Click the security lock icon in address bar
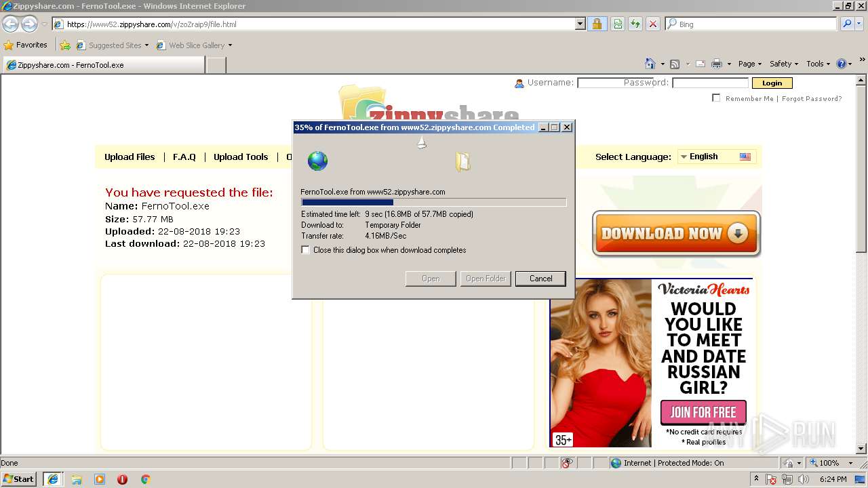868x488 pixels. (597, 24)
